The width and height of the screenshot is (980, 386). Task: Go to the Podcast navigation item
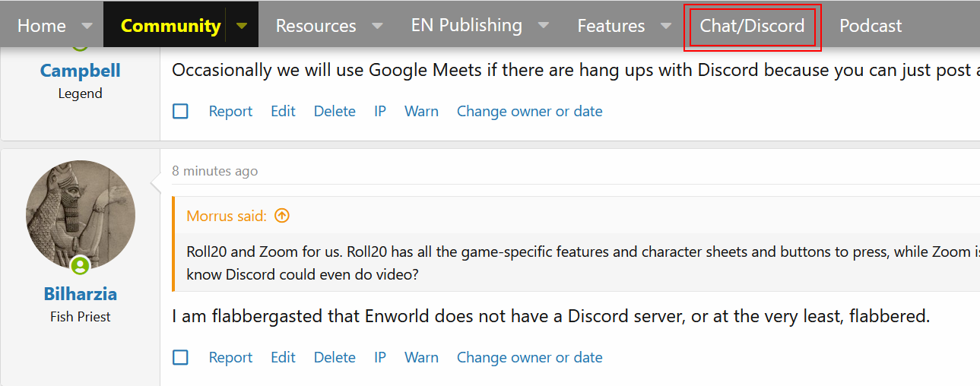pos(871,25)
